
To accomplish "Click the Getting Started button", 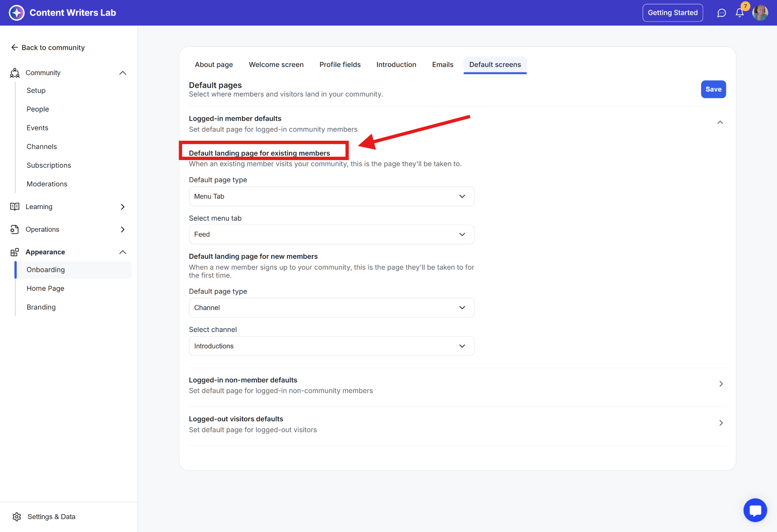I will click(x=672, y=13).
